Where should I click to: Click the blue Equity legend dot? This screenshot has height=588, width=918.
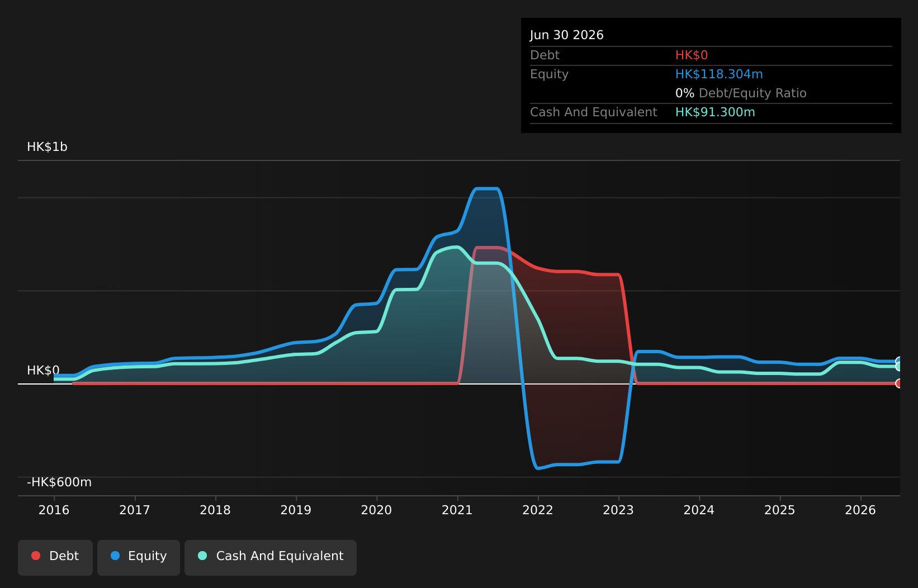(x=115, y=556)
